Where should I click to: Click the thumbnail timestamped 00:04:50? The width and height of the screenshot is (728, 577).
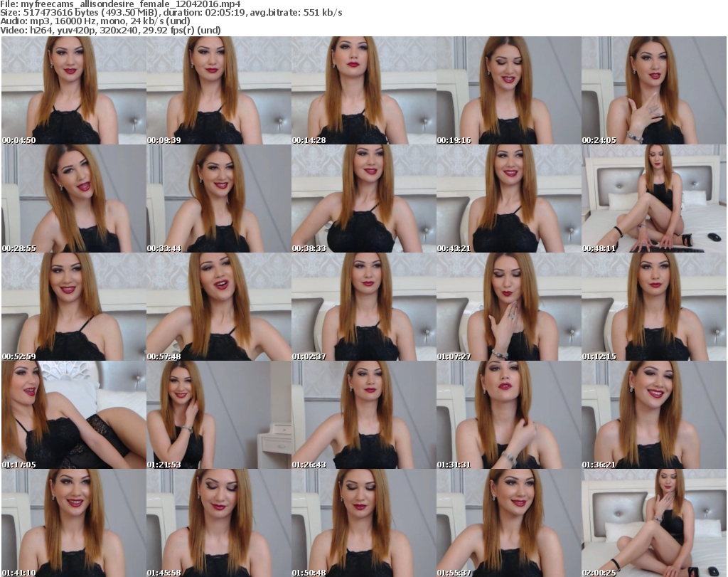tap(74, 90)
